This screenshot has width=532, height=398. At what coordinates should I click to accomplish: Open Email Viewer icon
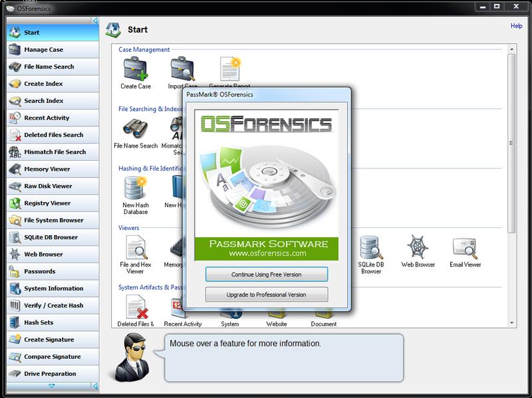point(465,248)
